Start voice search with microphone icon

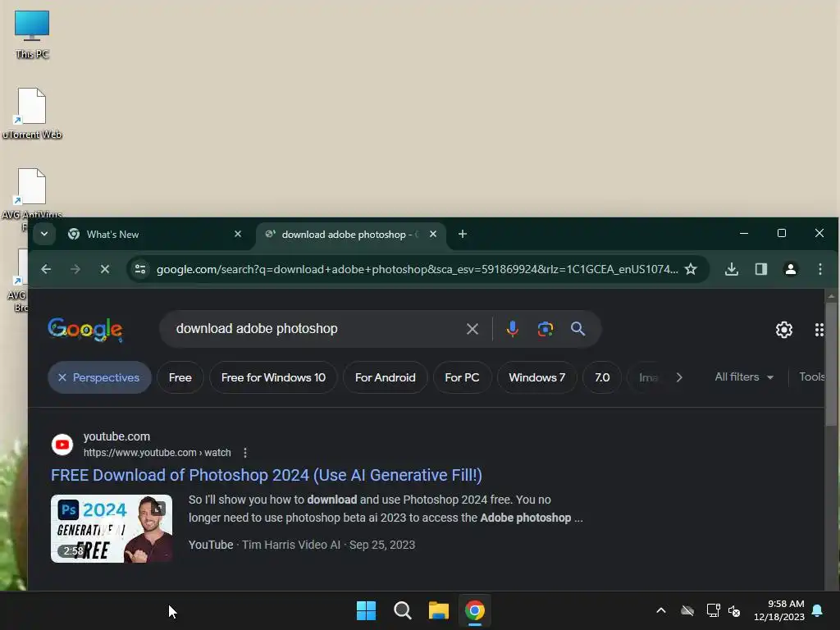click(512, 329)
